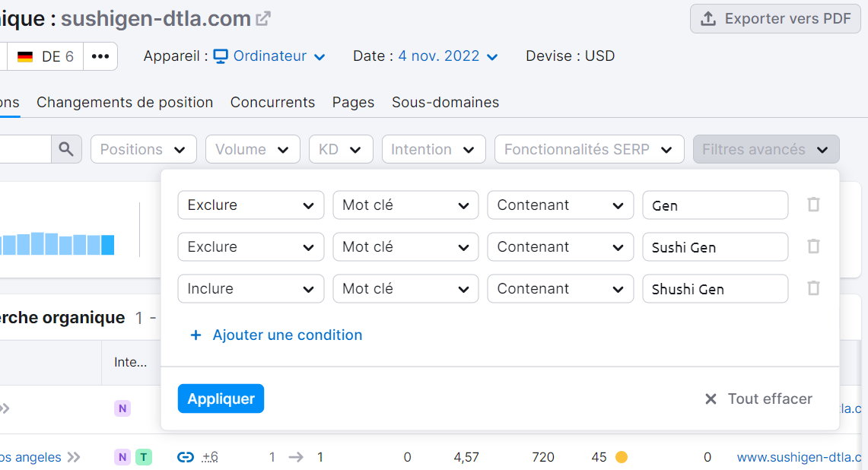Switch to the Concurrents tab

pos(272,103)
